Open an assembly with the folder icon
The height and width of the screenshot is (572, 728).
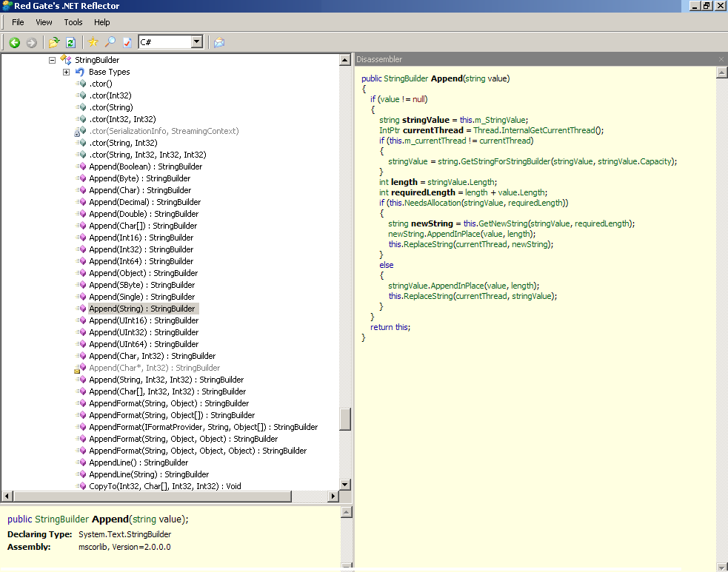pyautogui.click(x=54, y=43)
